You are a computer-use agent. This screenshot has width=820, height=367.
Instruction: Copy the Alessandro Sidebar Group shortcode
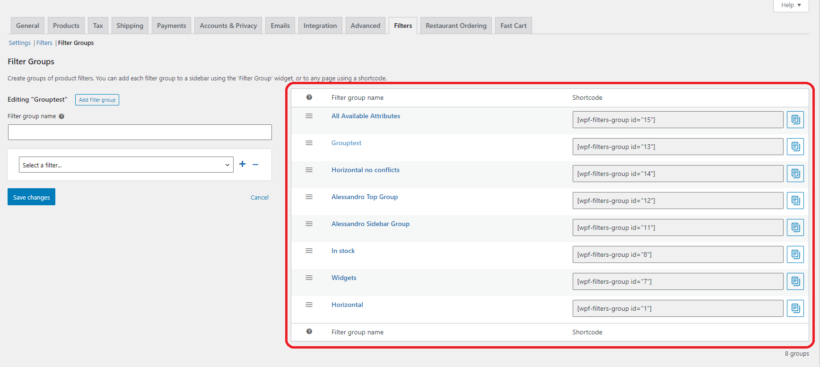tap(795, 227)
